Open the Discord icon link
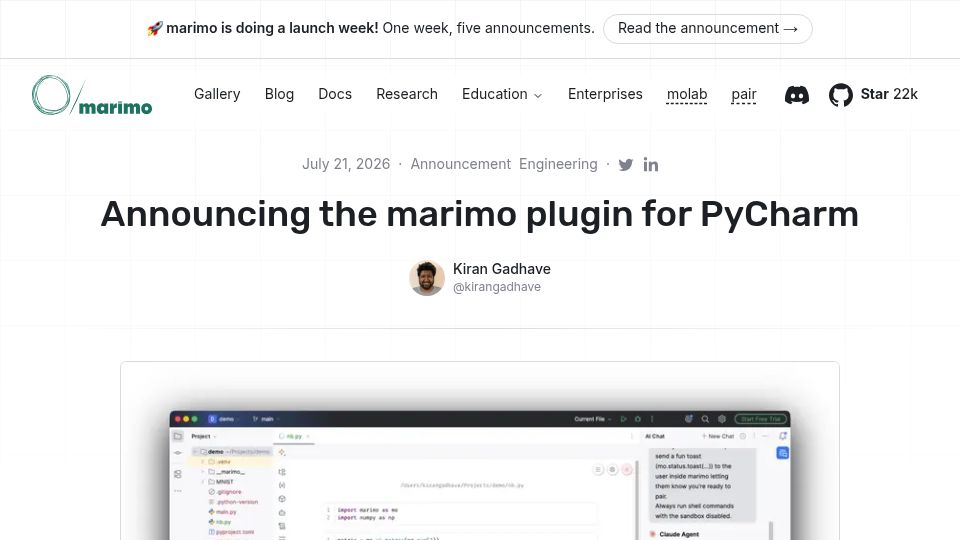The image size is (960, 540). [797, 95]
